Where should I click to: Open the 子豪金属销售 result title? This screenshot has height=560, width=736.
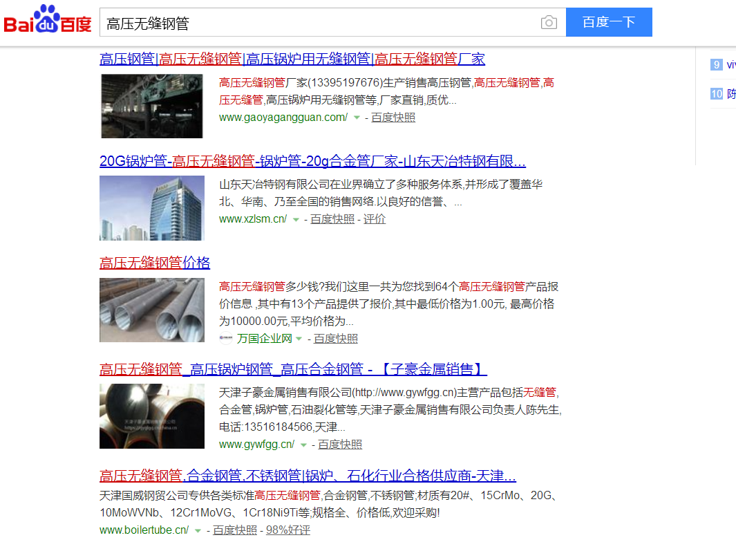(x=294, y=369)
